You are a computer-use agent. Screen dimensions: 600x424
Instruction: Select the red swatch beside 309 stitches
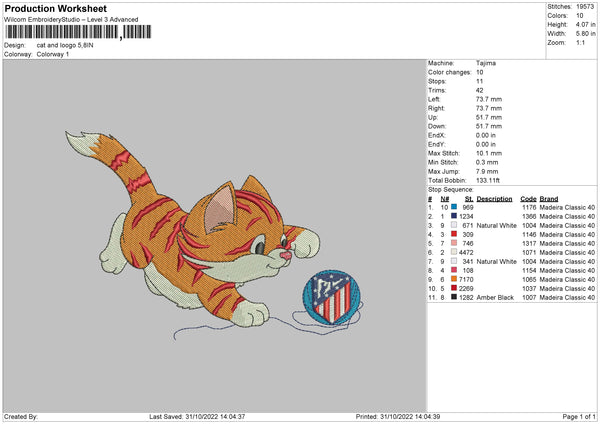(x=454, y=234)
